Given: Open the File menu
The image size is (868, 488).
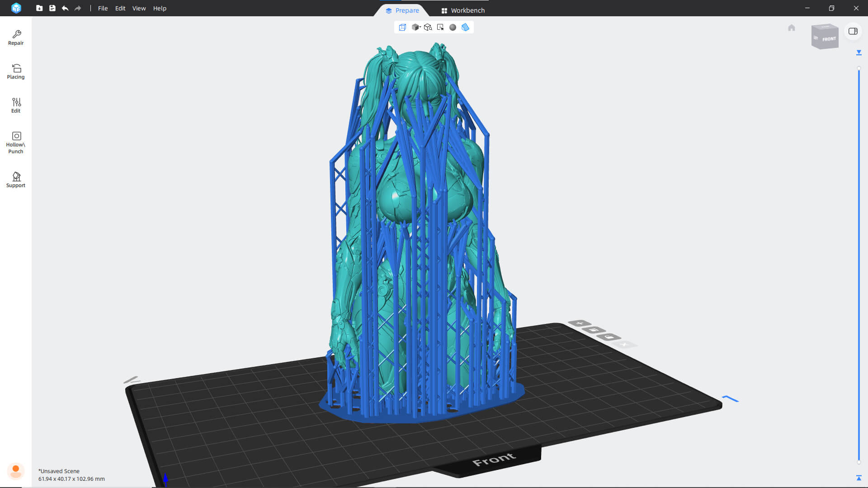Looking at the screenshot, I should coord(103,8).
